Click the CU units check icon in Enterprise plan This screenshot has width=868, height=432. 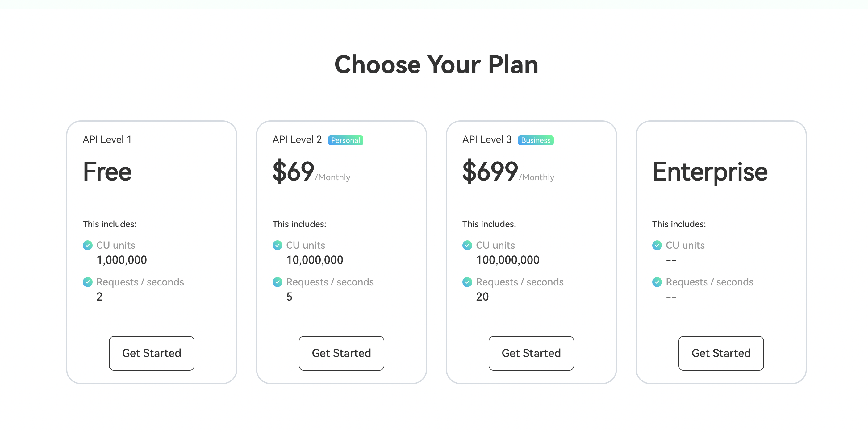point(657,245)
